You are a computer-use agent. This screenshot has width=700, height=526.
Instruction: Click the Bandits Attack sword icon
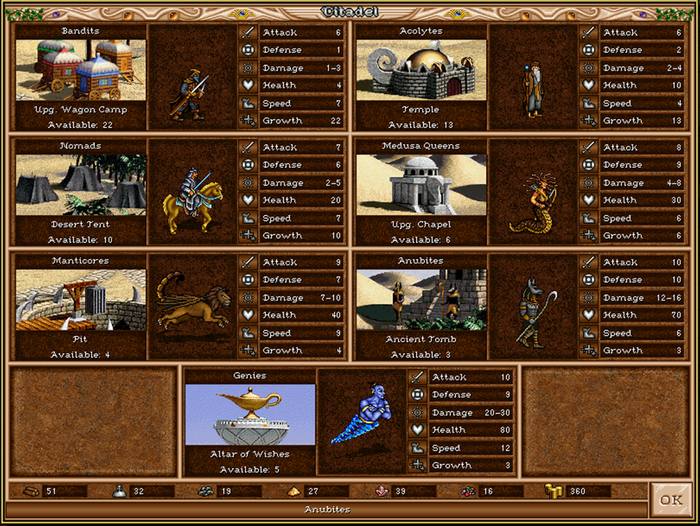248,32
